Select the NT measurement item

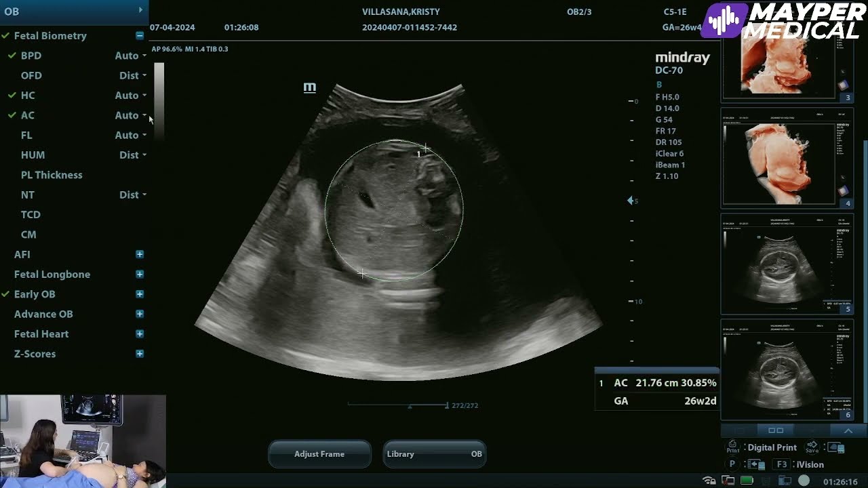[27, 195]
